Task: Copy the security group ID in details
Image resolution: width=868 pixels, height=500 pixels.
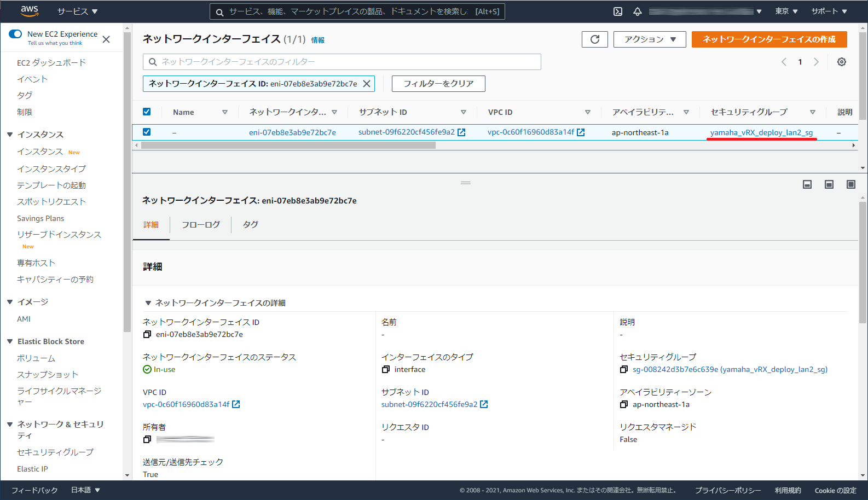Action: (623, 370)
